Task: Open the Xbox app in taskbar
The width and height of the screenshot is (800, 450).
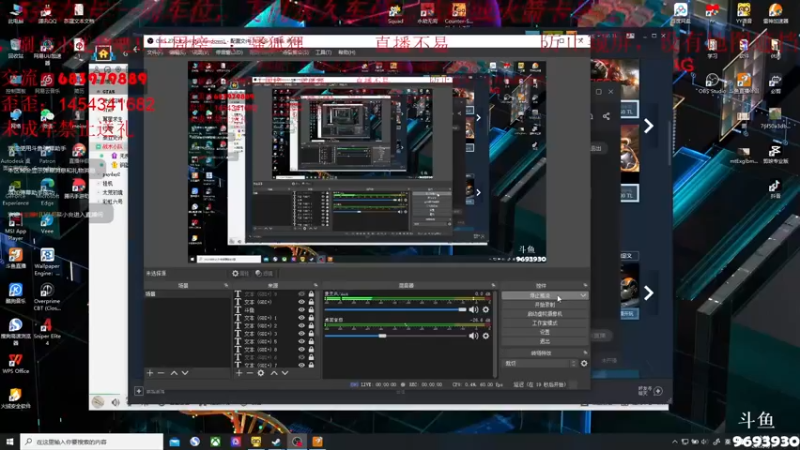Action: [x=215, y=441]
